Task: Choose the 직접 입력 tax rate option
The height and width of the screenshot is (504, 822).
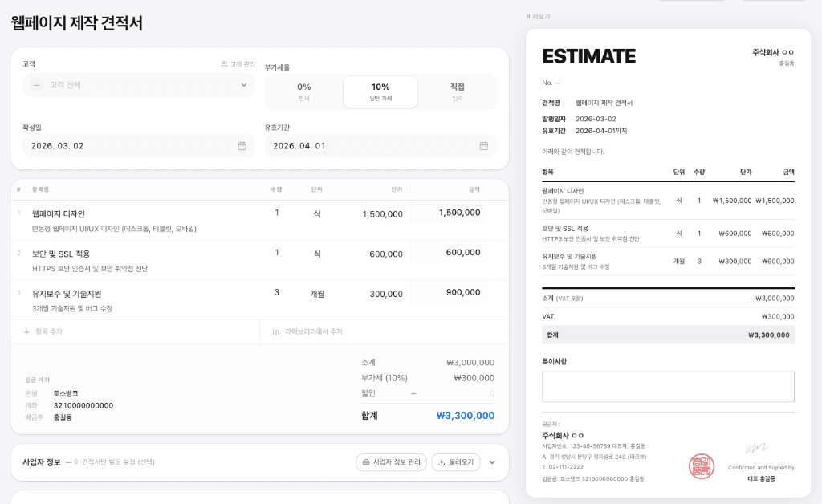Action: (457, 91)
